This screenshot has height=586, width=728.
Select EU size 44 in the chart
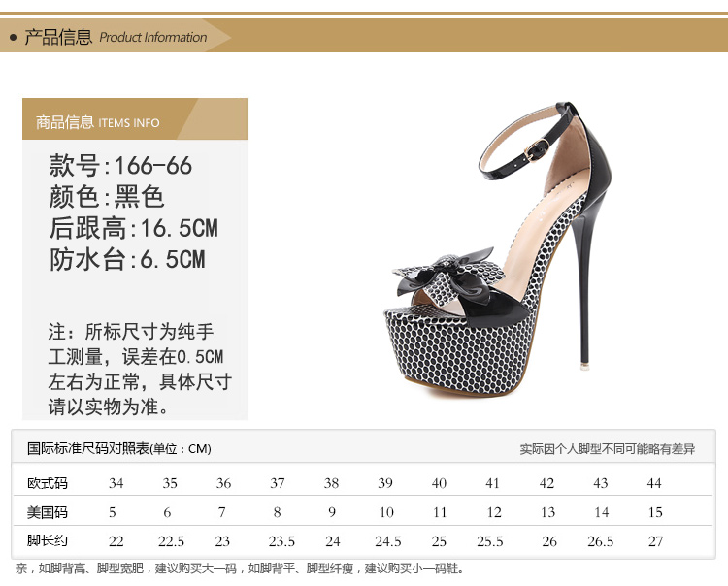pos(654,483)
